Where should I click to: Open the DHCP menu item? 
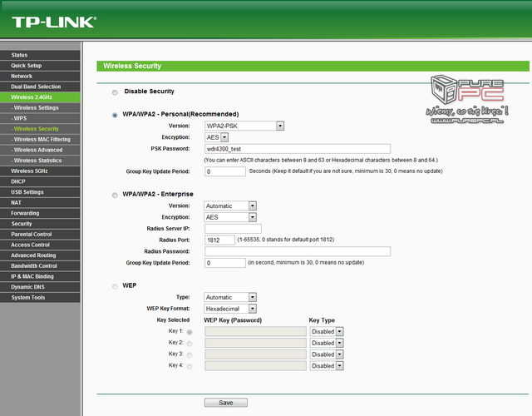click(x=40, y=181)
